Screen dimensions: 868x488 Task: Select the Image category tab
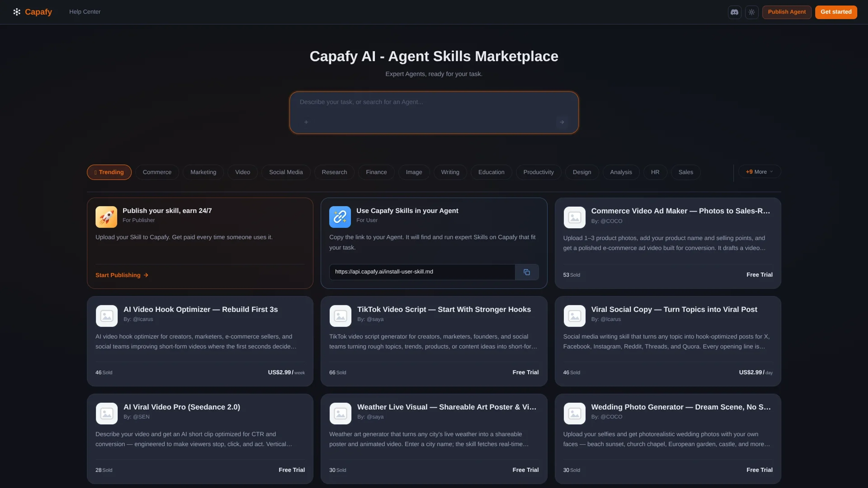click(x=414, y=172)
